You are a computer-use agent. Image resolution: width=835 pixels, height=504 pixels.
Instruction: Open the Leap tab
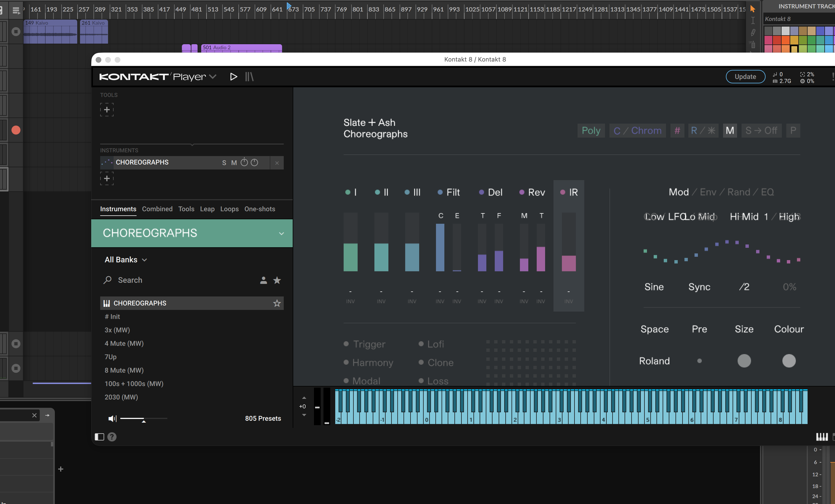[x=207, y=209]
